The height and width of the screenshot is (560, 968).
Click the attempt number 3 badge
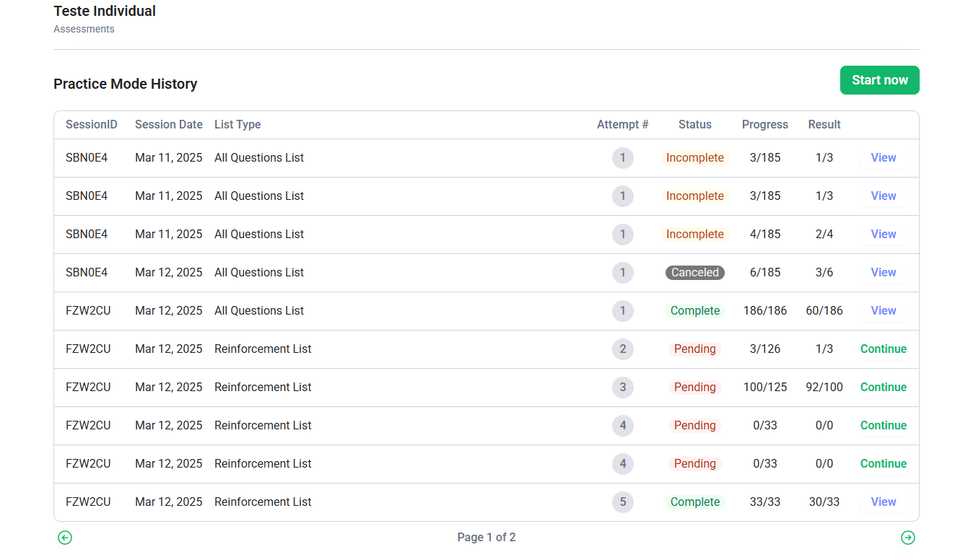tap(623, 388)
